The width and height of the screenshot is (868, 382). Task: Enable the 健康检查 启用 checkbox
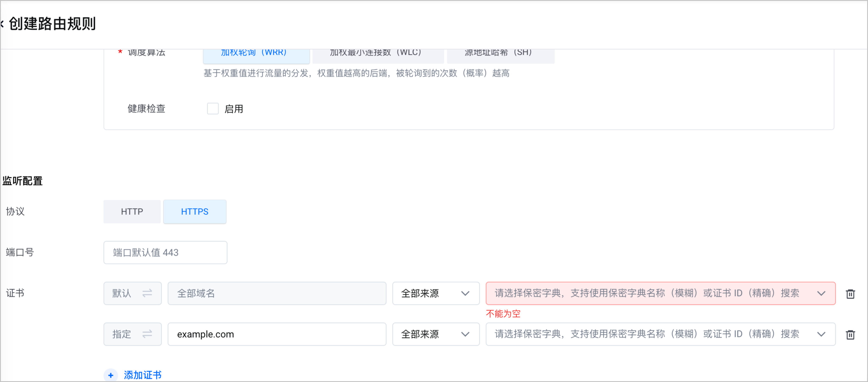tap(213, 109)
